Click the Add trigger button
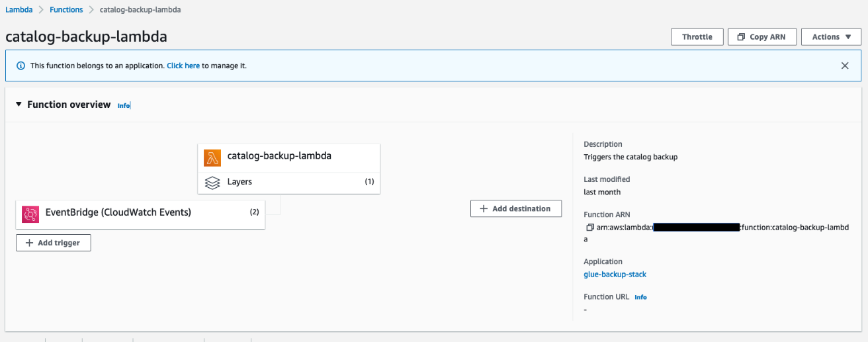Viewport: 868px width, 342px height. (x=53, y=243)
